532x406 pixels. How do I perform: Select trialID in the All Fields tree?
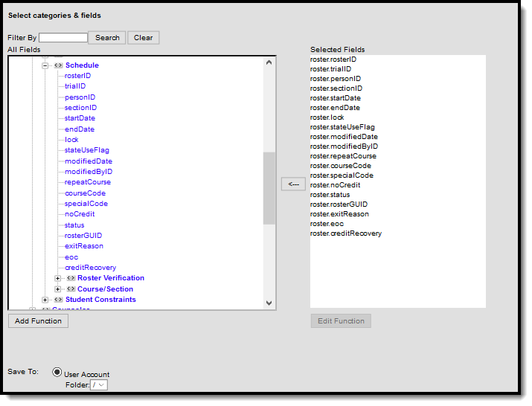[75, 86]
